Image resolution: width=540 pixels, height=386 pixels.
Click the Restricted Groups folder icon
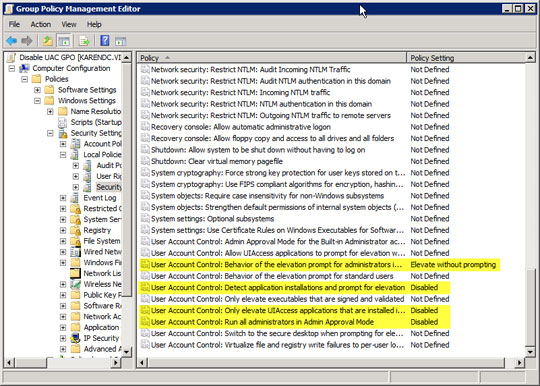(x=75, y=209)
